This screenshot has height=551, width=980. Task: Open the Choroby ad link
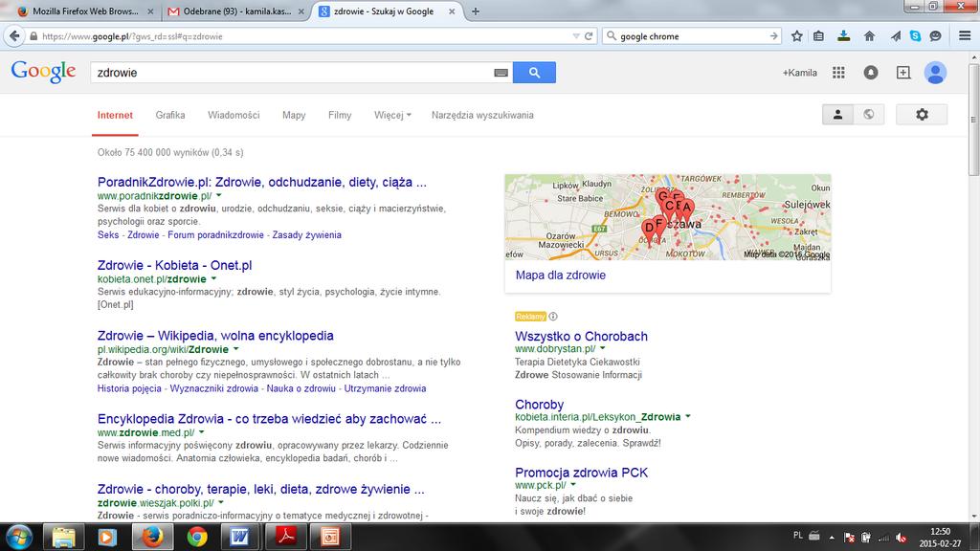click(x=540, y=405)
